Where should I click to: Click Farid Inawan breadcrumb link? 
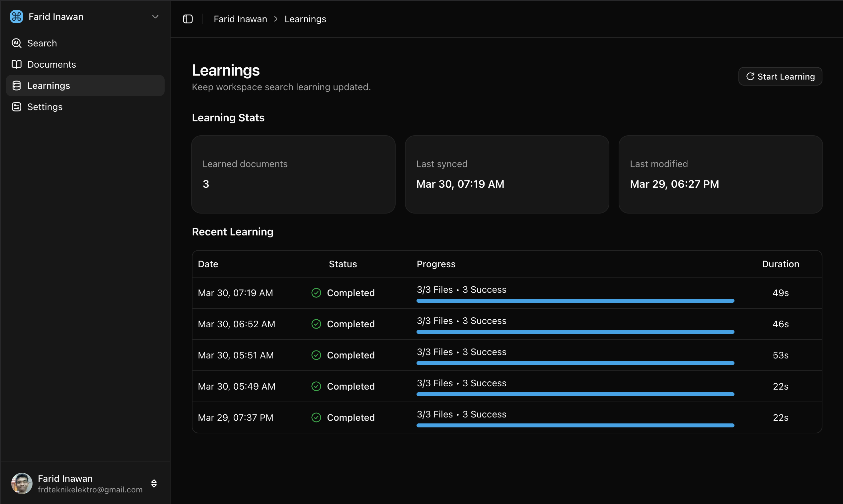pos(240,19)
